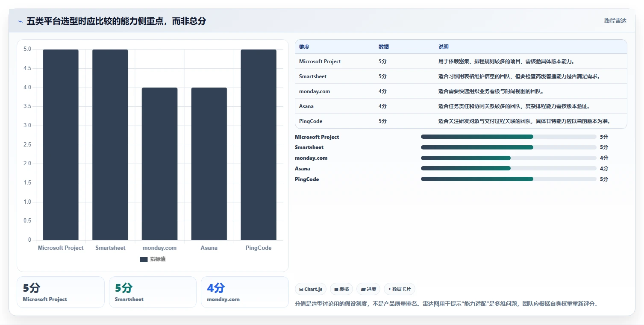The width and height of the screenshot is (644, 325).
Task: Click the Asana bar in chart
Action: [x=209, y=164]
